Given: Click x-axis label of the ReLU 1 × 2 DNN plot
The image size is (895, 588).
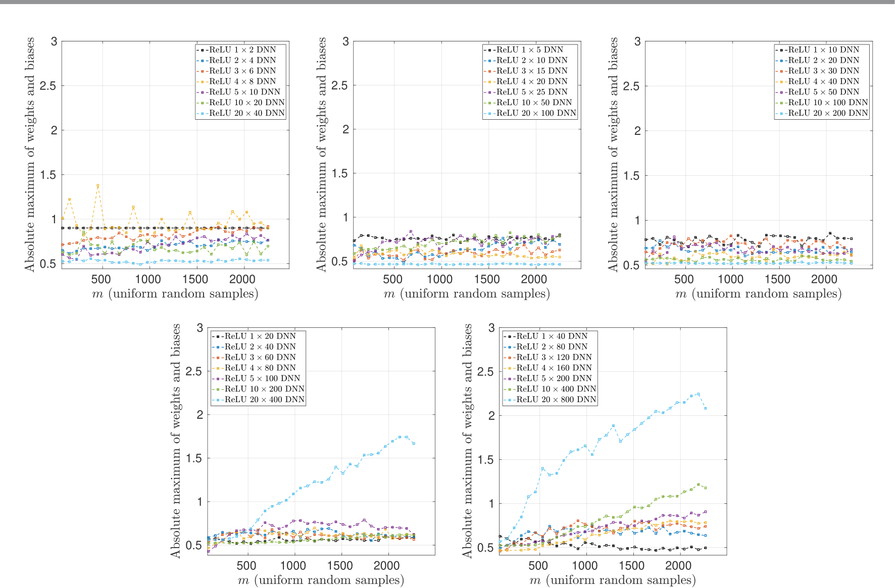Looking at the screenshot, I should (x=175, y=294).
